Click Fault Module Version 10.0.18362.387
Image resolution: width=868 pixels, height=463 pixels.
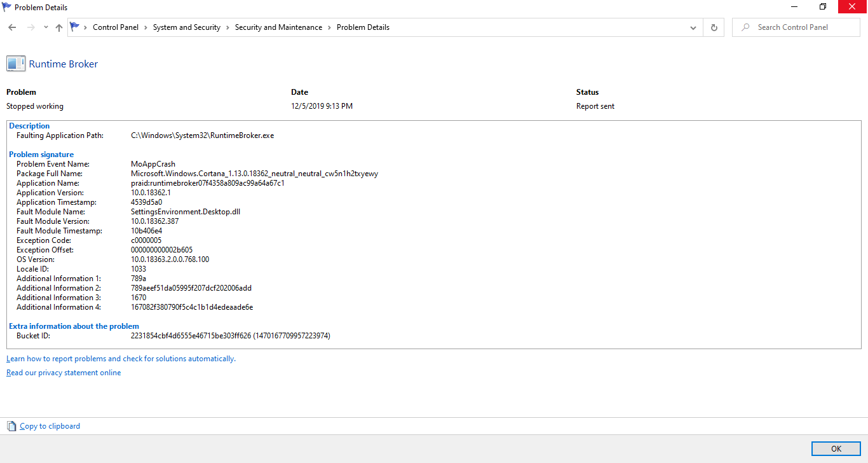point(155,221)
